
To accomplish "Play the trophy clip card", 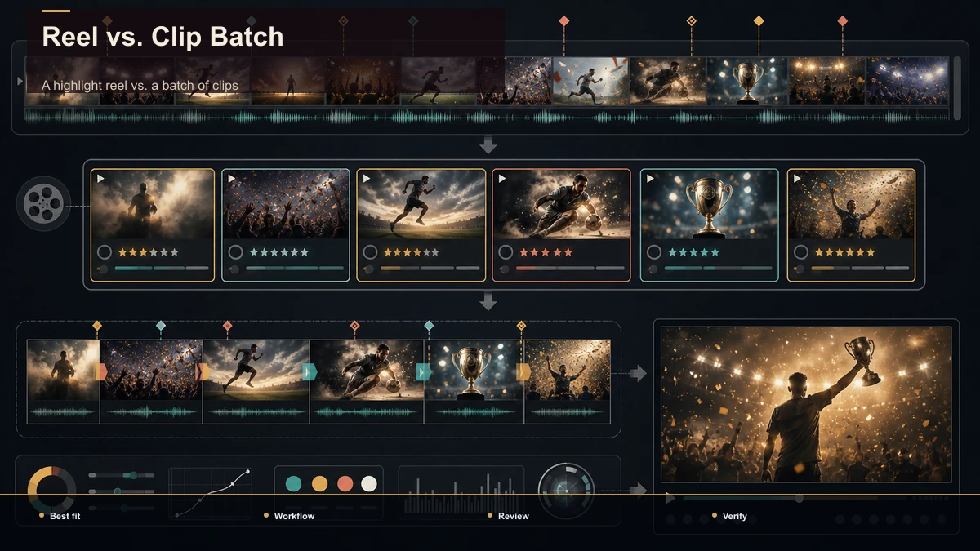I will point(650,178).
